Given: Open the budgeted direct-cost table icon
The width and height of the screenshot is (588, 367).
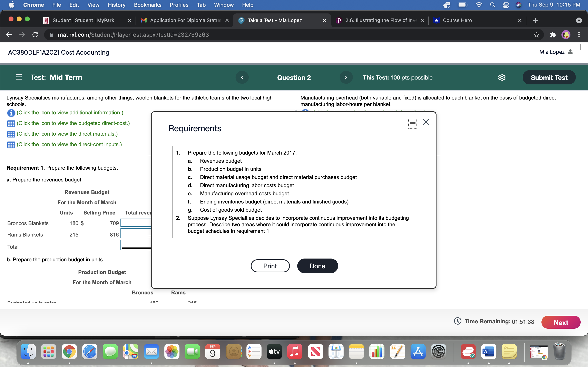Looking at the screenshot, I should (x=11, y=124).
